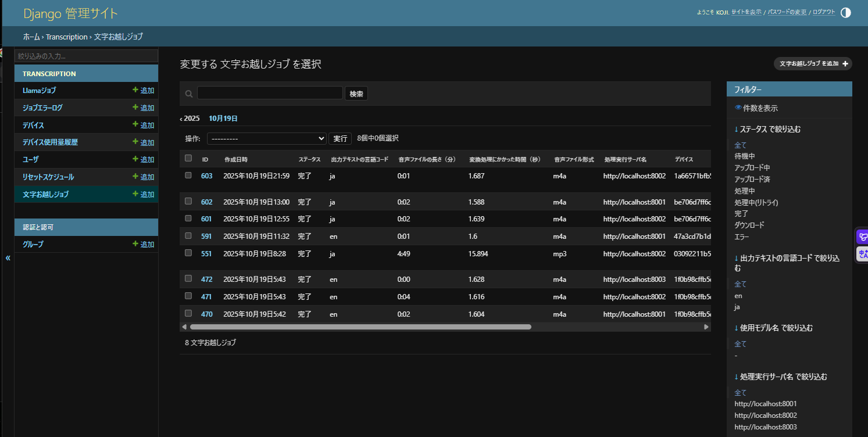This screenshot has width=868, height=437.
Task: Check the checkbox for job 603
Action: [188, 175]
